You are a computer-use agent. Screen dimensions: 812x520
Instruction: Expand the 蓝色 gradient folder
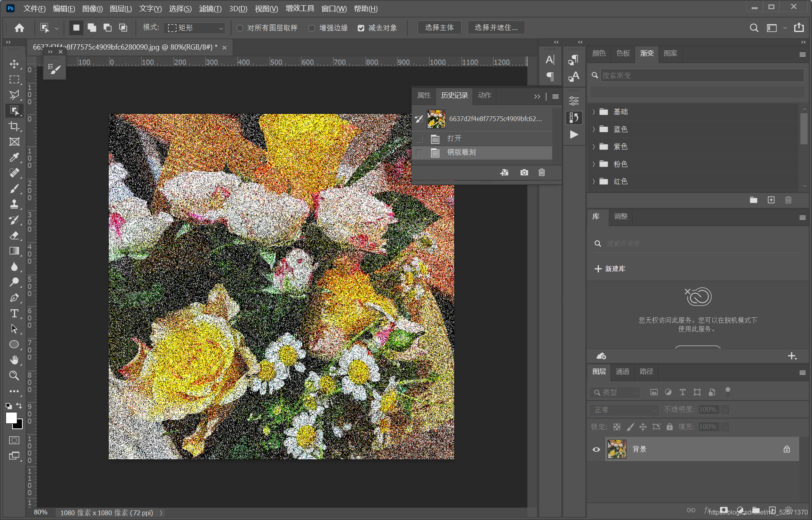(x=594, y=129)
